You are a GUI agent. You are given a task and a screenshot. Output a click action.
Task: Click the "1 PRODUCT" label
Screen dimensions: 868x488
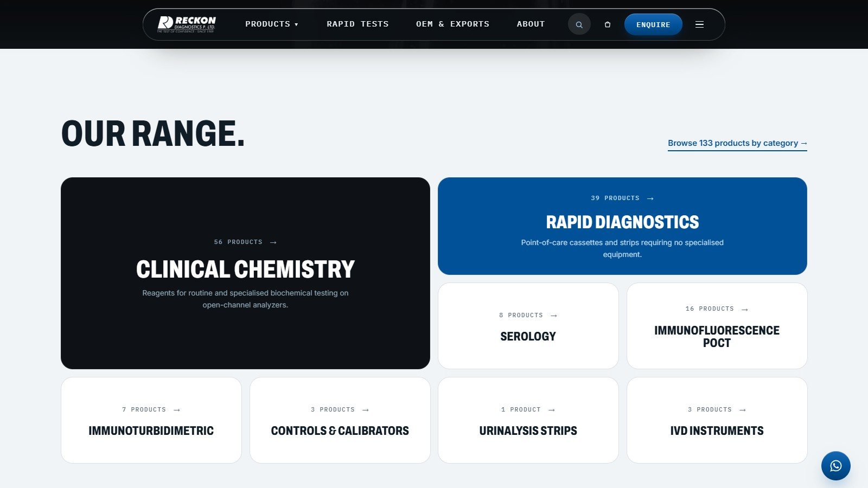pos(521,409)
